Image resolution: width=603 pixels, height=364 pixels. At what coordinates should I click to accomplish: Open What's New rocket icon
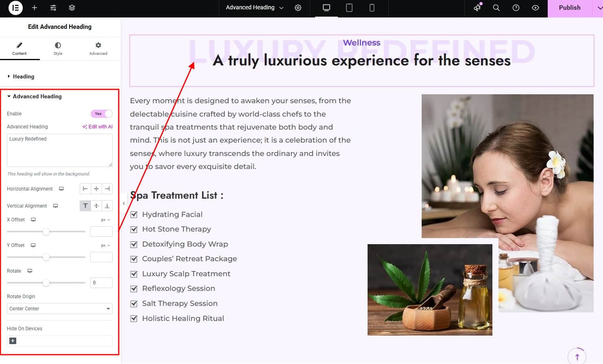point(477,8)
